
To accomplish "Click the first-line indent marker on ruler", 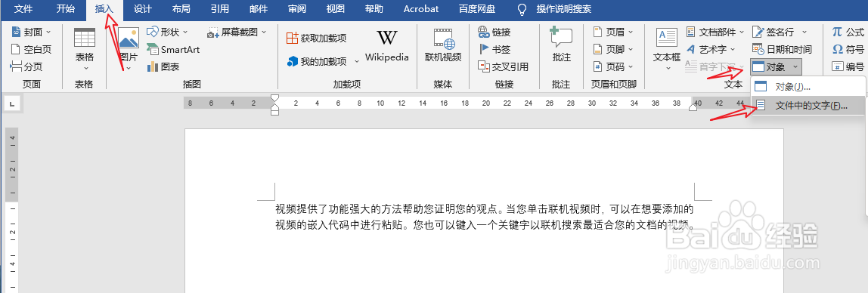I will (x=274, y=98).
